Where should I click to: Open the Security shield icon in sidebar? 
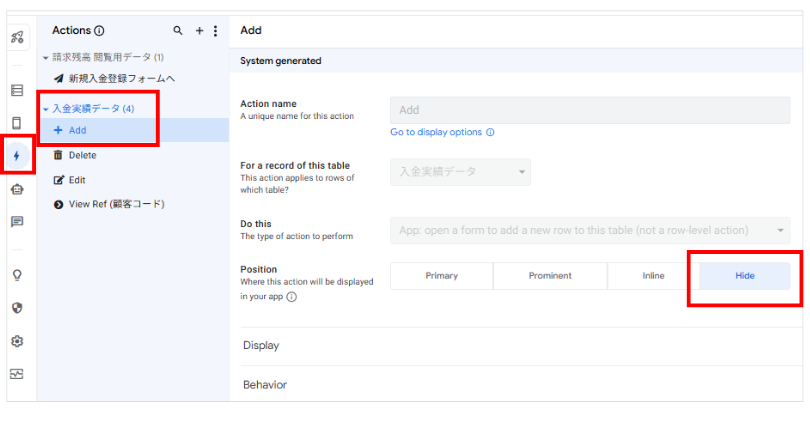click(17, 308)
